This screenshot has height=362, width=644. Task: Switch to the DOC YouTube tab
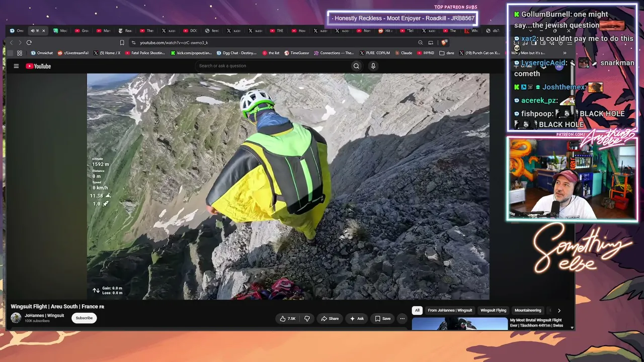tap(190, 31)
